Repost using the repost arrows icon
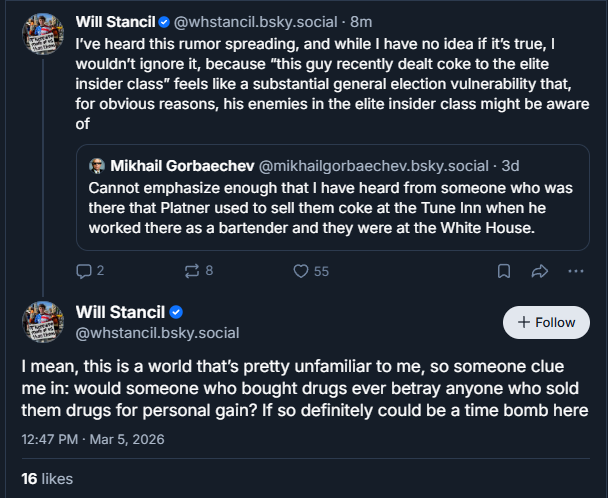 (199, 271)
